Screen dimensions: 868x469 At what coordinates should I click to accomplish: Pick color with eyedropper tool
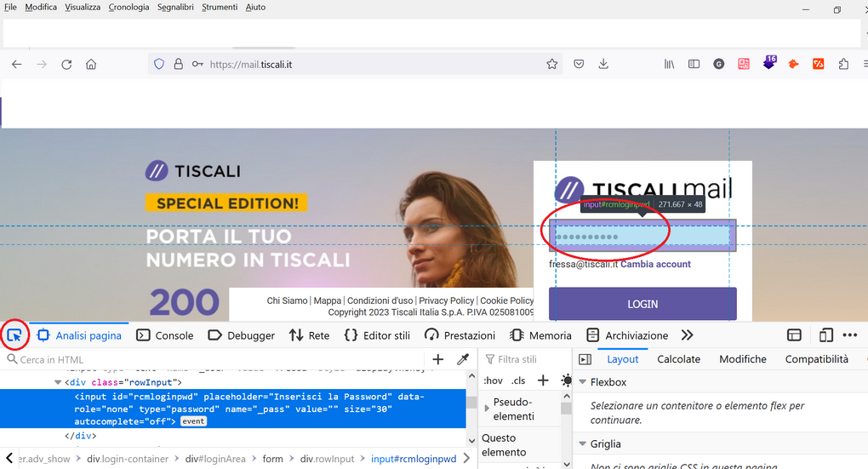point(463,359)
